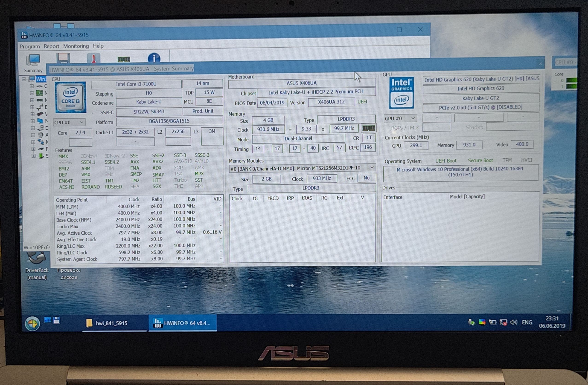Viewport: 588px width, 385px height.
Task: Expand the motherboard node plus box
Action: 32,93
